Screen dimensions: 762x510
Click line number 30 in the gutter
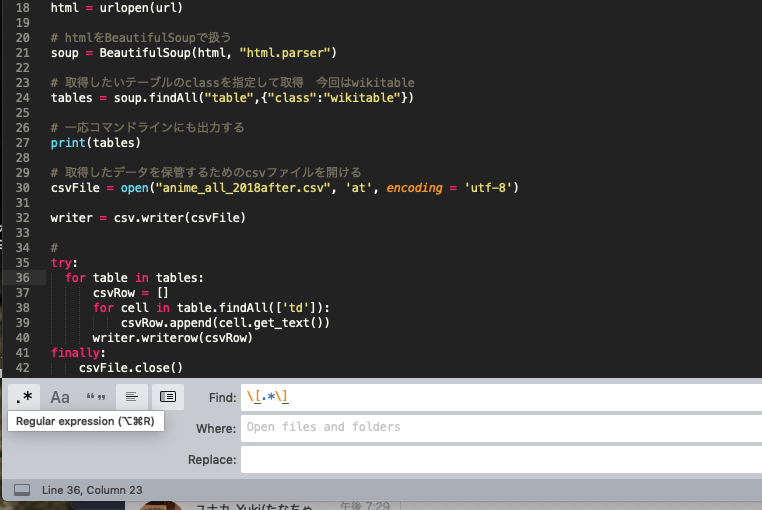[24, 187]
